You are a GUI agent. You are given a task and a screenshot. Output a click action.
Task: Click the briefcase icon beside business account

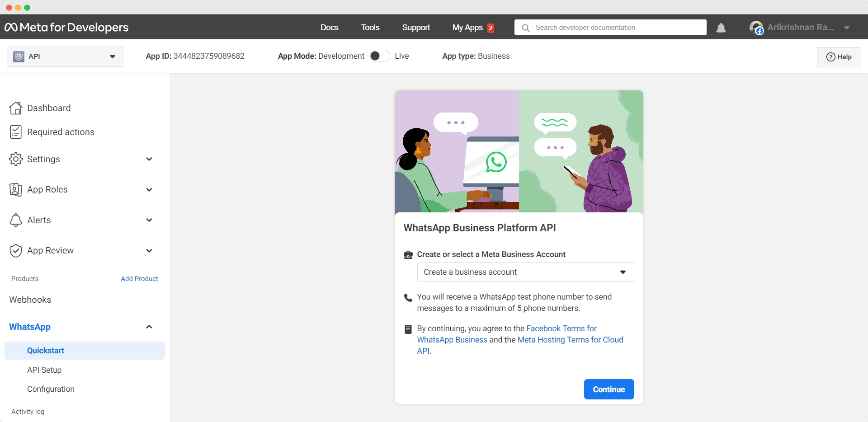pyautogui.click(x=408, y=255)
